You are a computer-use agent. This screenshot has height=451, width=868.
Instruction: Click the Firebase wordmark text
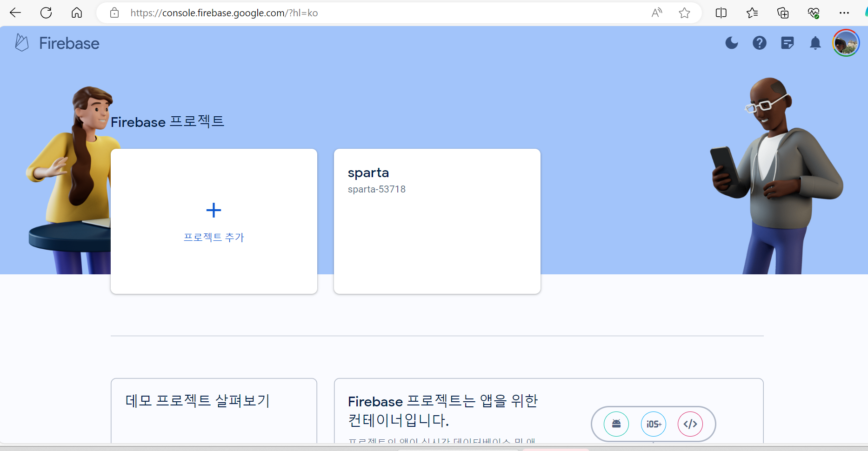[69, 43]
